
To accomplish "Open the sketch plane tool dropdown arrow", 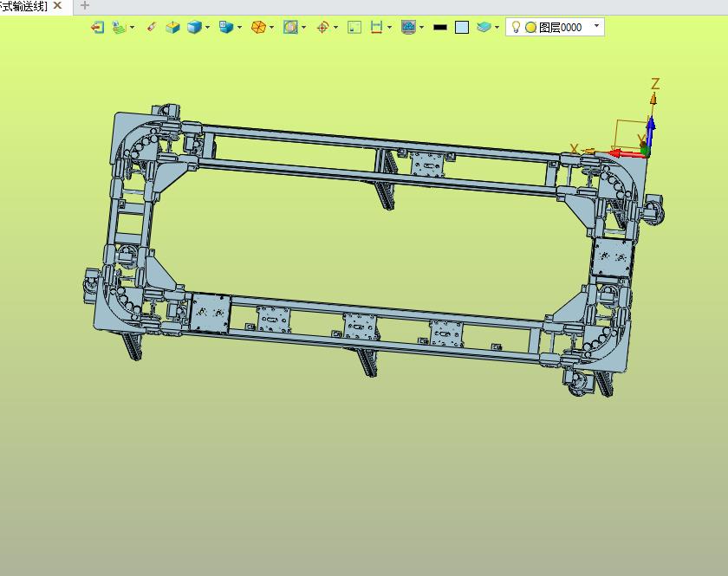I will (x=133, y=28).
